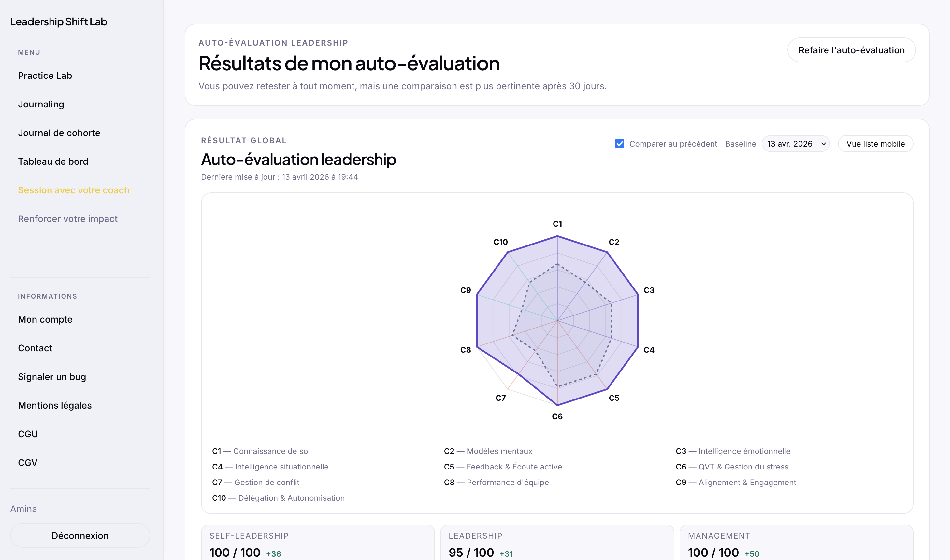Click the Leadership Shift Lab logo title
The width and height of the screenshot is (950, 560).
pos(59,22)
